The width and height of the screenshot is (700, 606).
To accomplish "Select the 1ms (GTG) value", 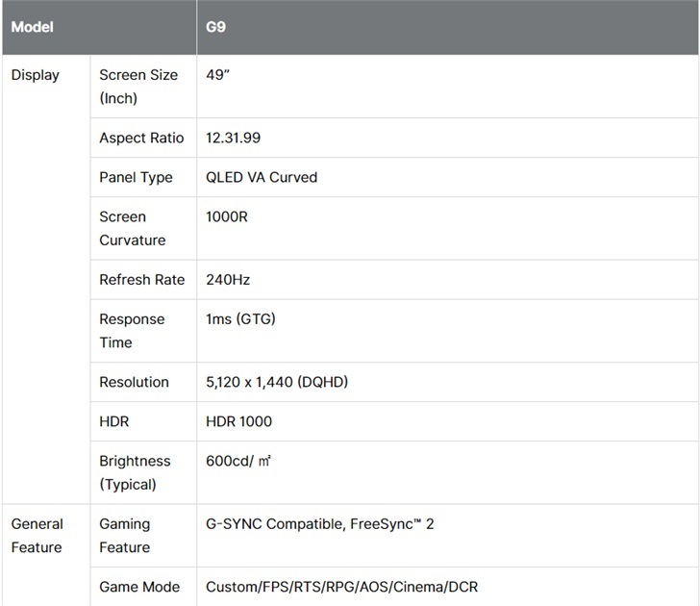I will click(x=240, y=318).
